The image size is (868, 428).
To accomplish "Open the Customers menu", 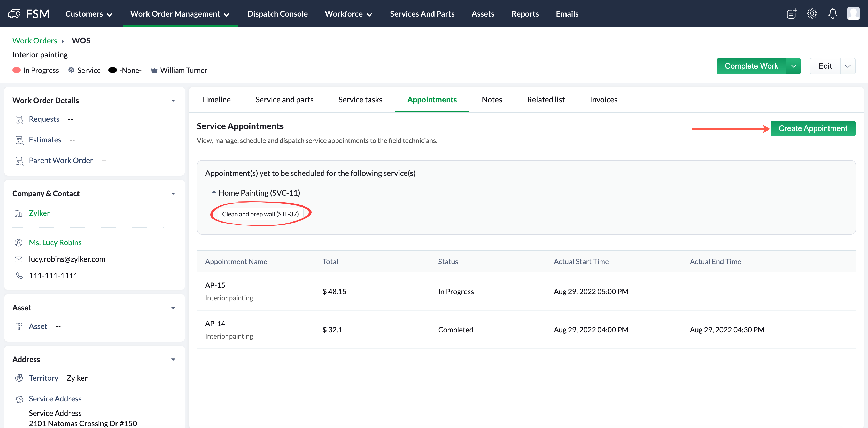I will click(89, 14).
